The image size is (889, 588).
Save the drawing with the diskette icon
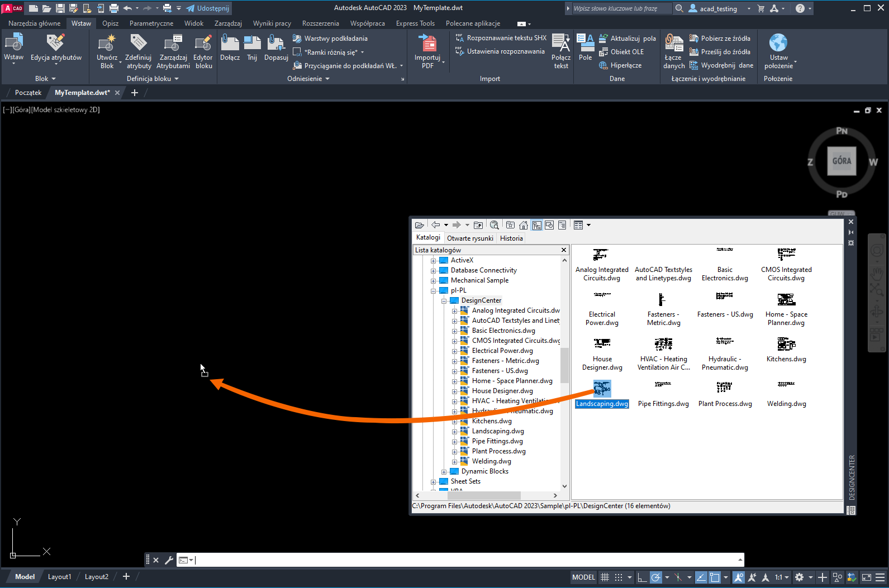[x=60, y=8]
